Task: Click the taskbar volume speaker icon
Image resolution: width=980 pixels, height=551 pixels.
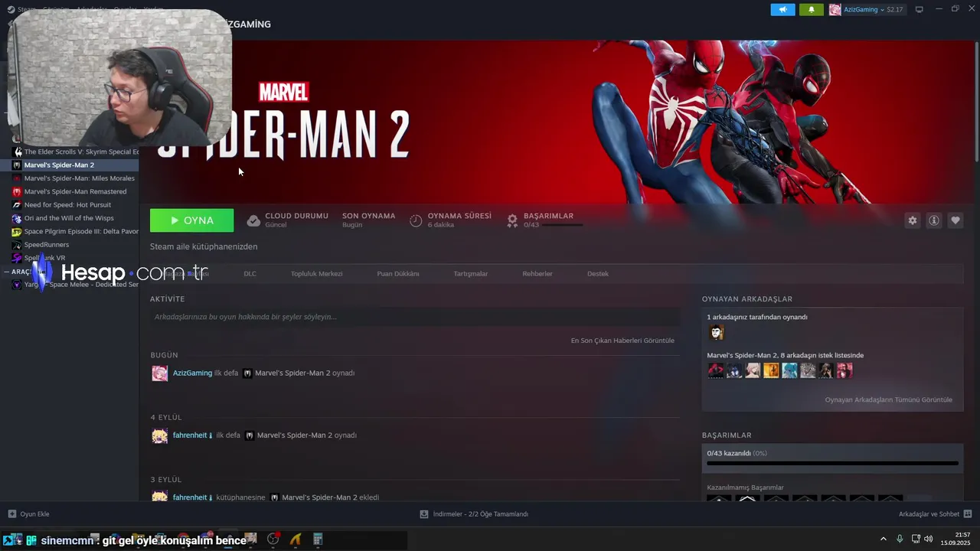Action: coord(928,540)
